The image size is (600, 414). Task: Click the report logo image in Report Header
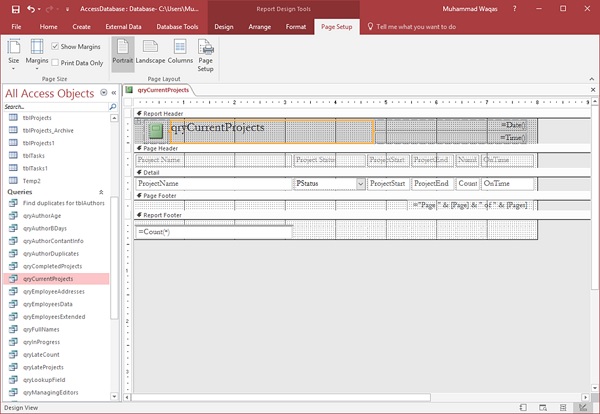pyautogui.click(x=156, y=130)
